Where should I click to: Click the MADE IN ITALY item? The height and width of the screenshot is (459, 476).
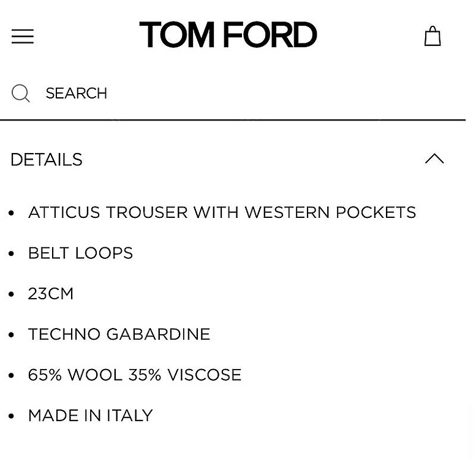point(91,416)
